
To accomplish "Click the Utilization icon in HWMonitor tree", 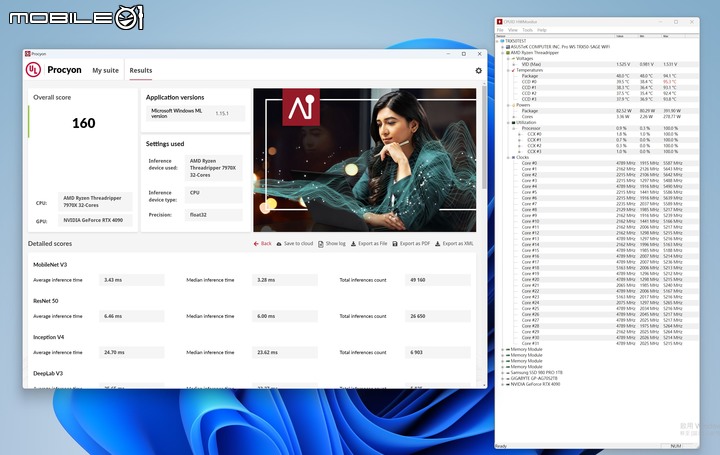I will pyautogui.click(x=513, y=123).
